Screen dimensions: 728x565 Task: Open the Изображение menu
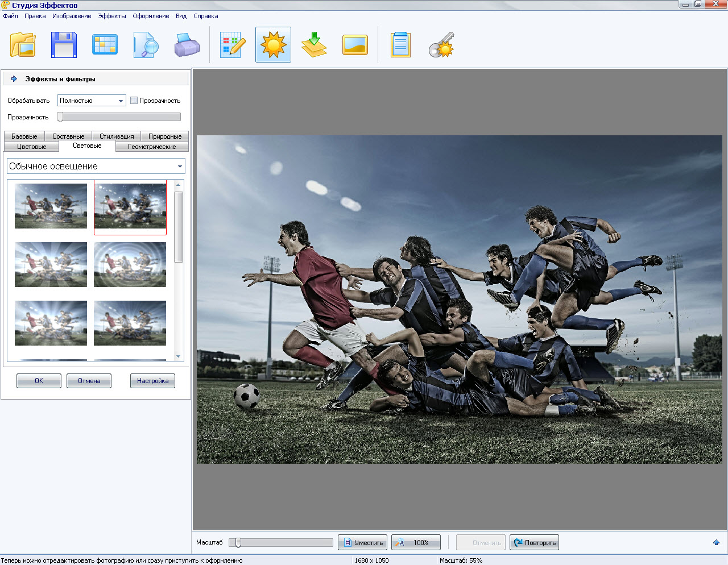point(72,16)
